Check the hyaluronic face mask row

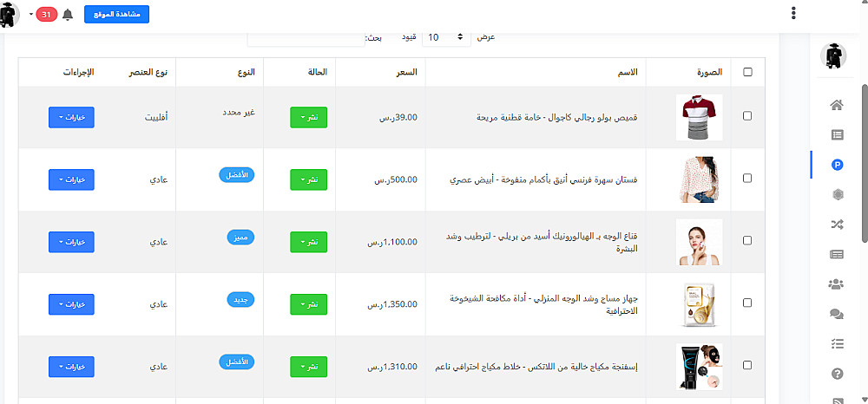pyautogui.click(x=746, y=241)
